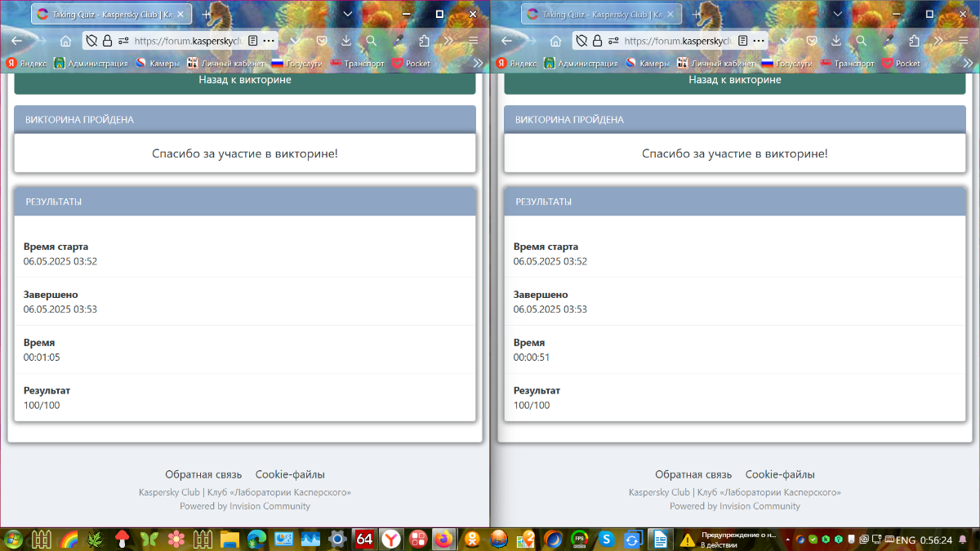Open Pocket bookmark in left window
Viewport: 980px width, 551px height.
411,63
